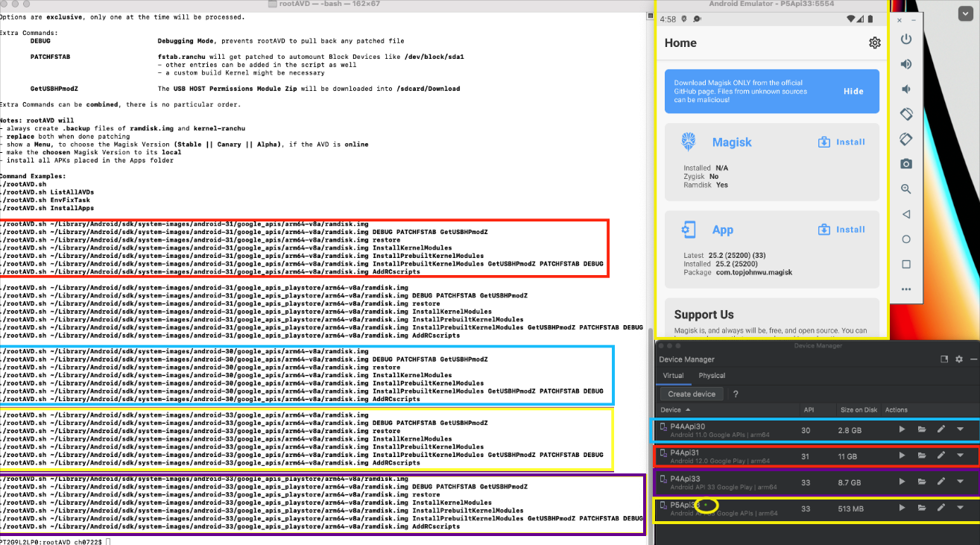This screenshot has height=545, width=980.
Task: Click the help question mark in Device Manager
Action: 736,394
